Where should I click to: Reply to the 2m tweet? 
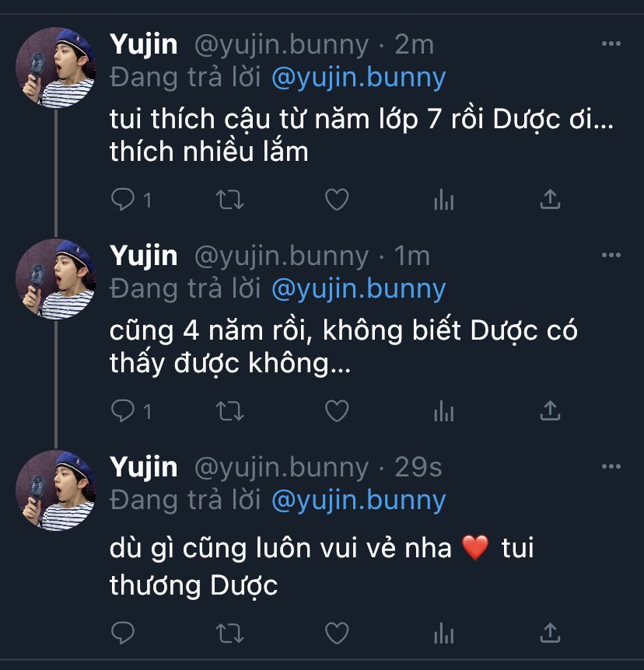tap(123, 200)
